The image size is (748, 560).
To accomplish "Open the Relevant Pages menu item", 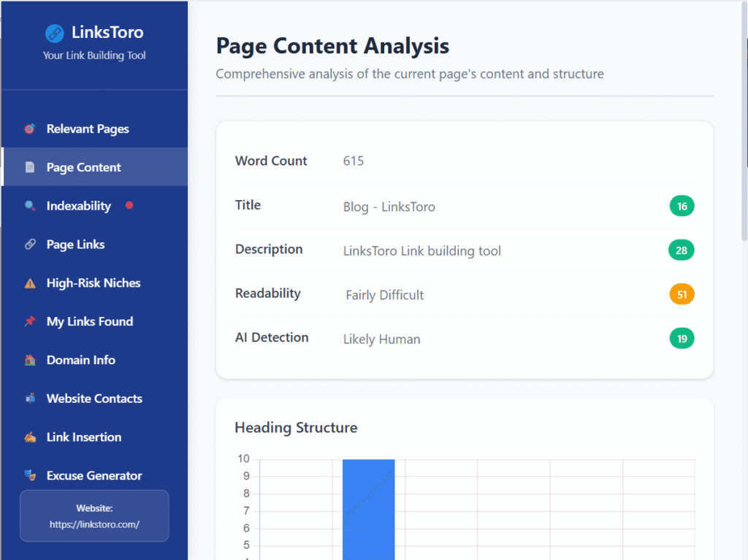I will [88, 129].
